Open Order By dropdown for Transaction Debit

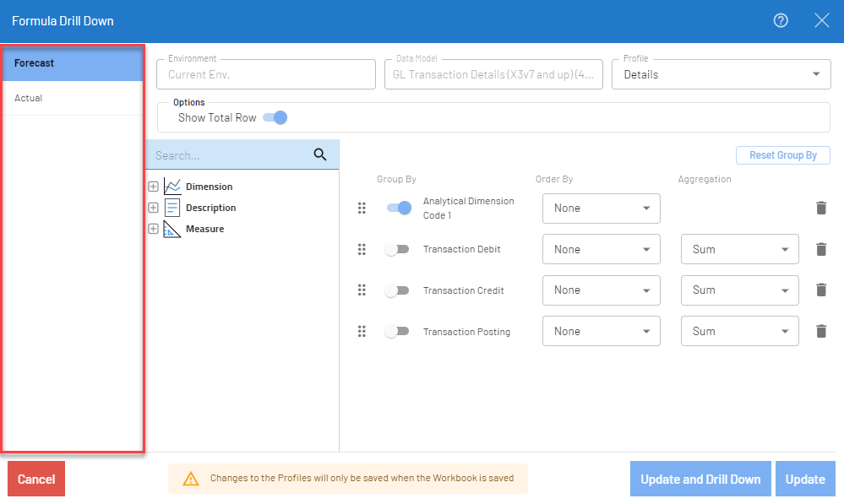pyautogui.click(x=601, y=249)
